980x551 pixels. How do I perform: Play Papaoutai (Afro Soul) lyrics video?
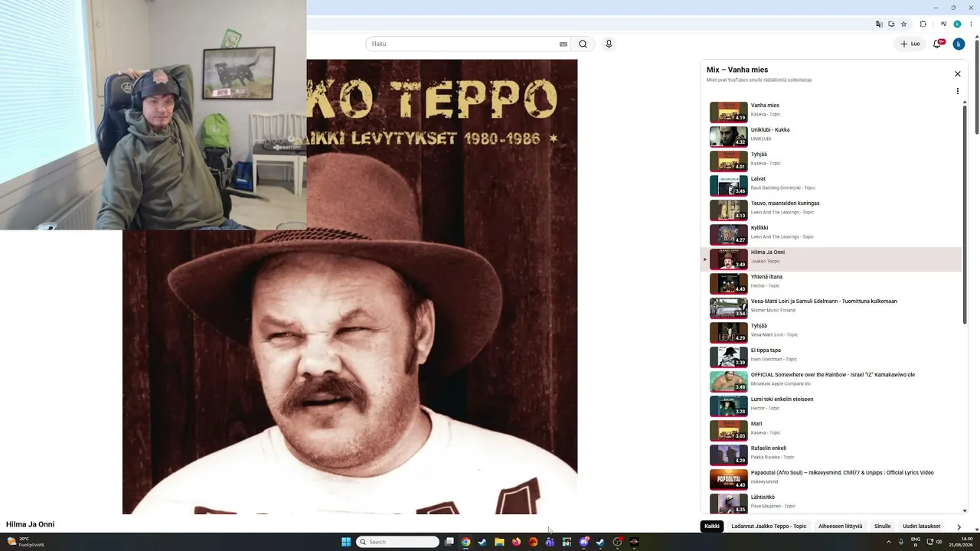831,479
